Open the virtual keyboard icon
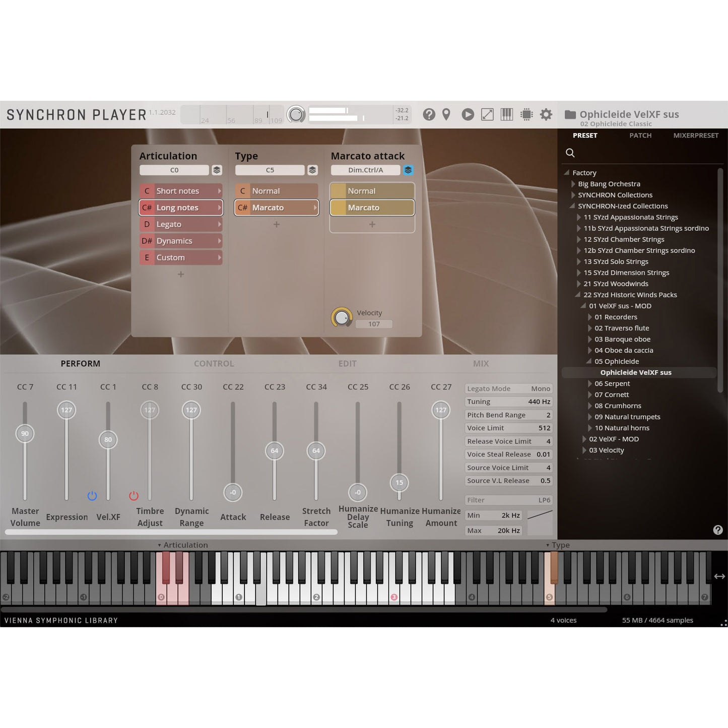This screenshot has width=728, height=728. 507,114
